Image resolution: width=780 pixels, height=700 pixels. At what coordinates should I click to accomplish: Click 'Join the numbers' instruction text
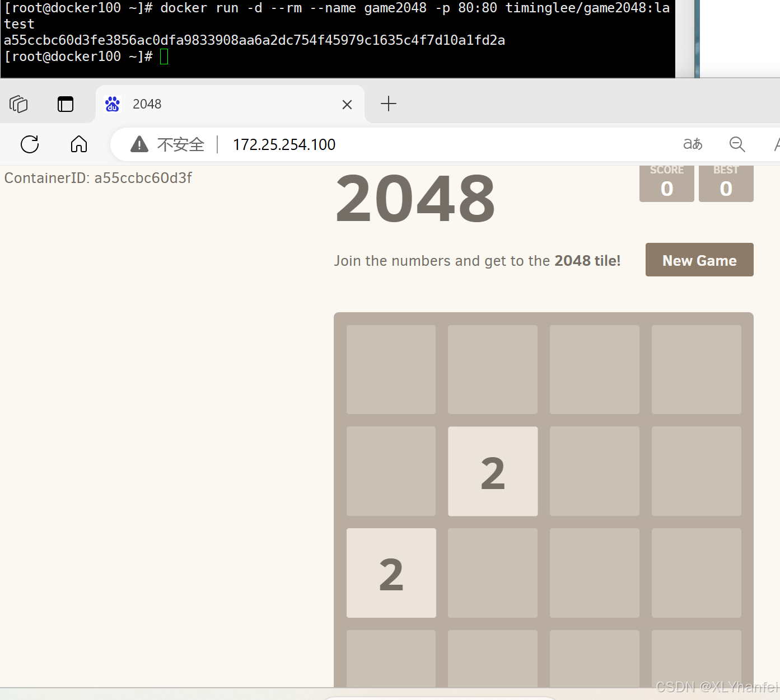point(477,261)
